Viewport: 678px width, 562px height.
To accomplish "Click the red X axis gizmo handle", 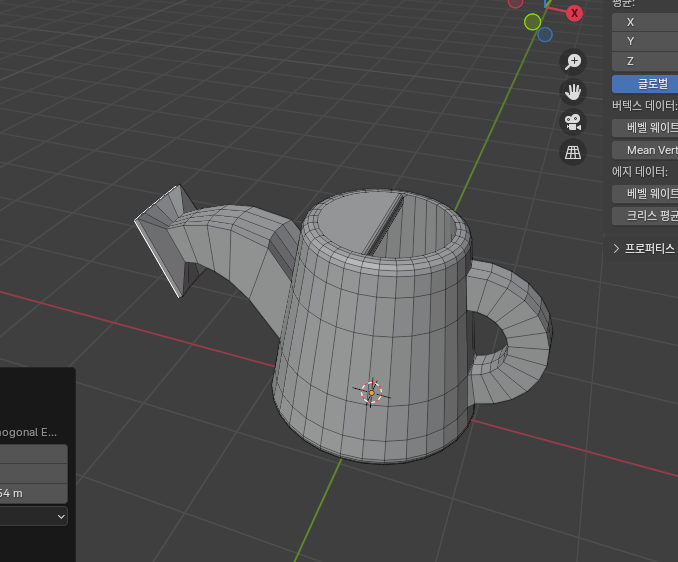I will click(574, 13).
